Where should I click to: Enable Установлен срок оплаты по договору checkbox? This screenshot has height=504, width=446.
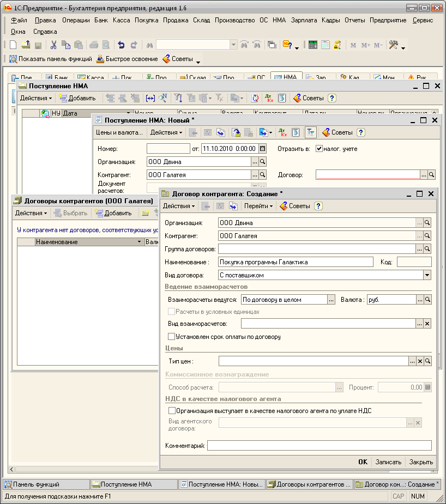click(x=171, y=337)
